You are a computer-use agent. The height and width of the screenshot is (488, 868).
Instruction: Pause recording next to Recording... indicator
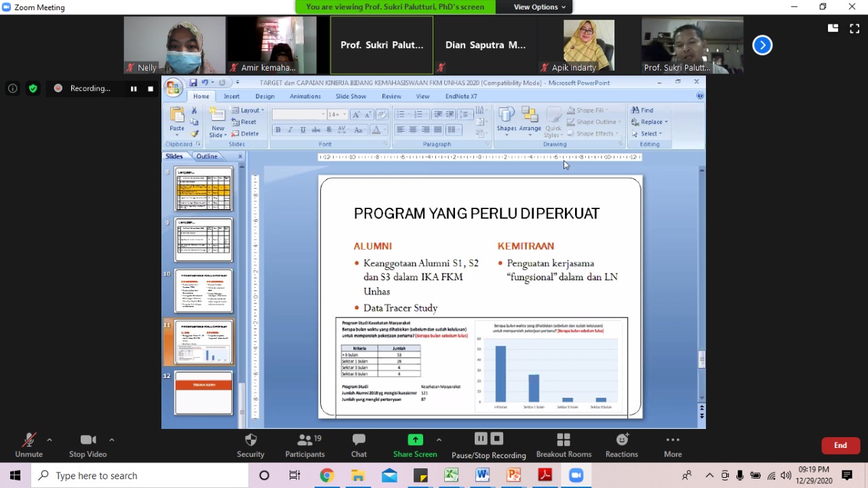pos(134,88)
